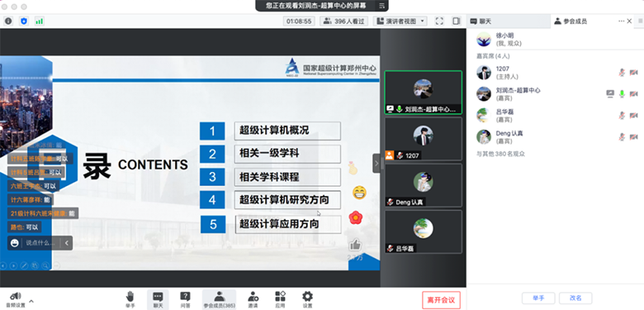Click 与其他380名观众 text
This screenshot has width=644, height=310.
click(x=500, y=155)
